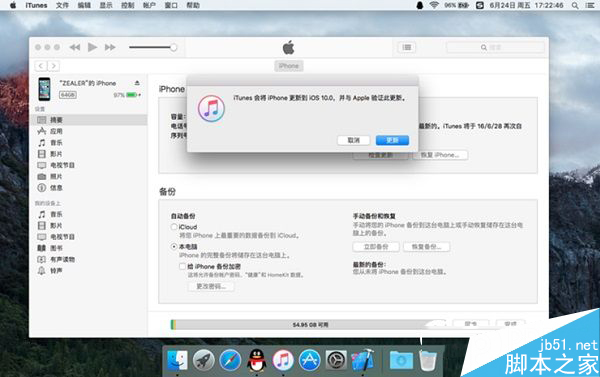The image size is (600, 377).
Task: Click the 恢复备份... button
Action: (x=426, y=247)
